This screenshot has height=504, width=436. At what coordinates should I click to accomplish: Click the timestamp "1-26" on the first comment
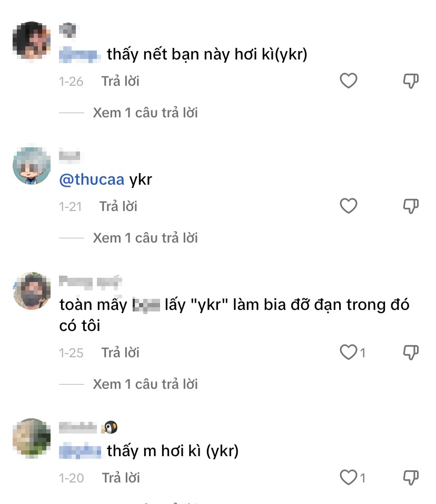72,80
